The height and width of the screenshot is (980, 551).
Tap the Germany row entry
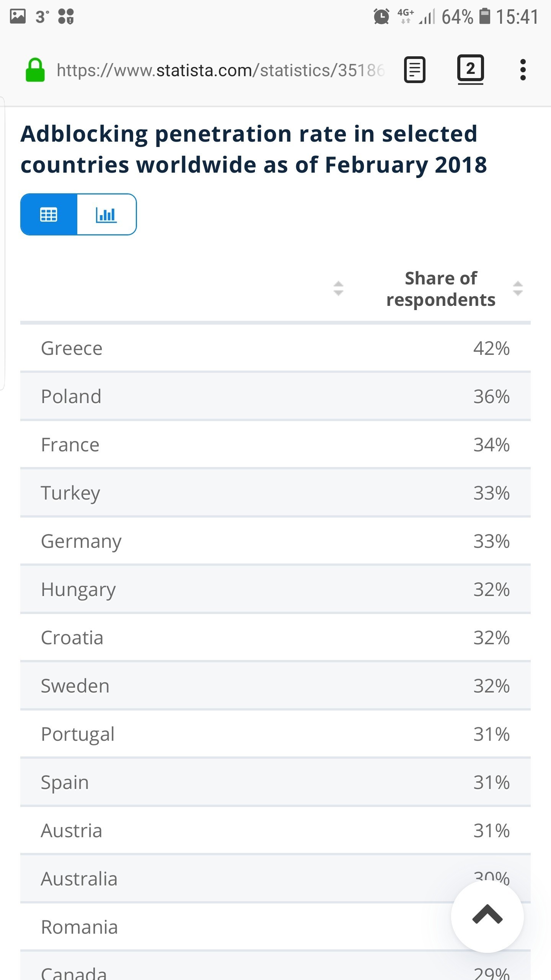coord(275,541)
